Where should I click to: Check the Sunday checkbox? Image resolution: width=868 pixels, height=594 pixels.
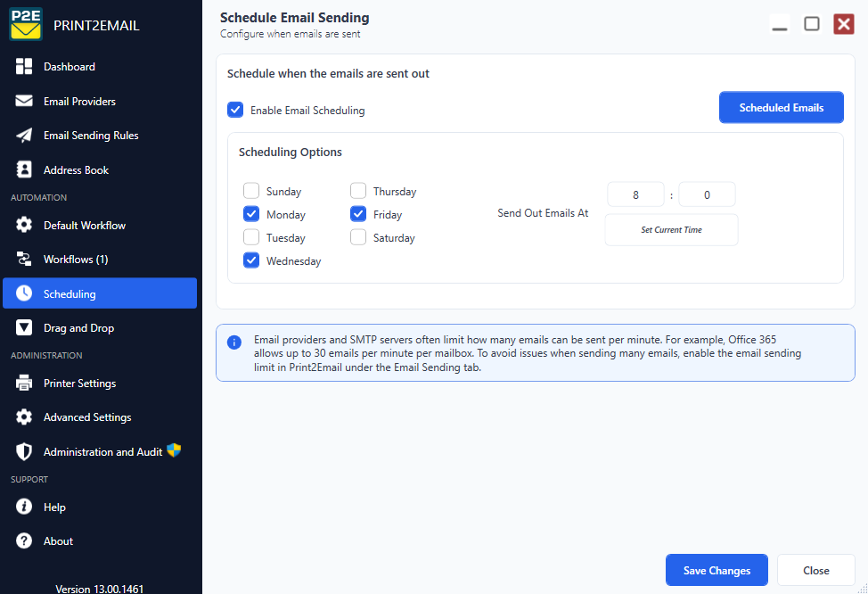(251, 191)
